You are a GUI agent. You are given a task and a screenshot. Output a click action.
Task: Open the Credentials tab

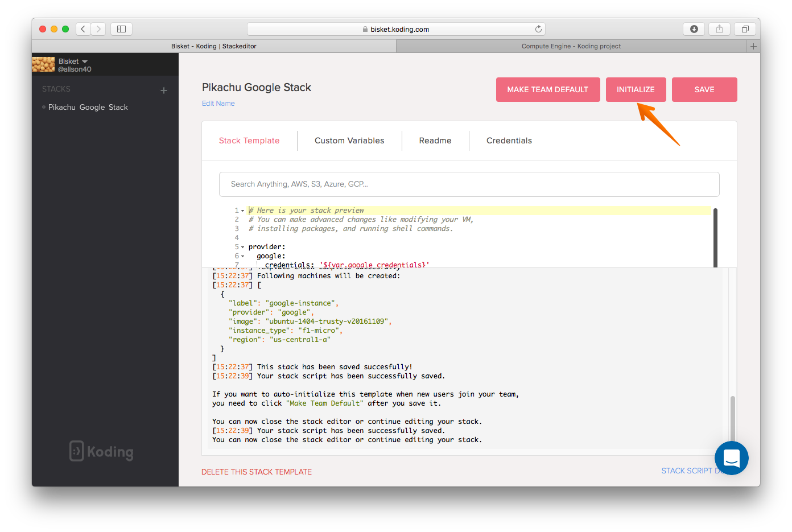tap(509, 141)
